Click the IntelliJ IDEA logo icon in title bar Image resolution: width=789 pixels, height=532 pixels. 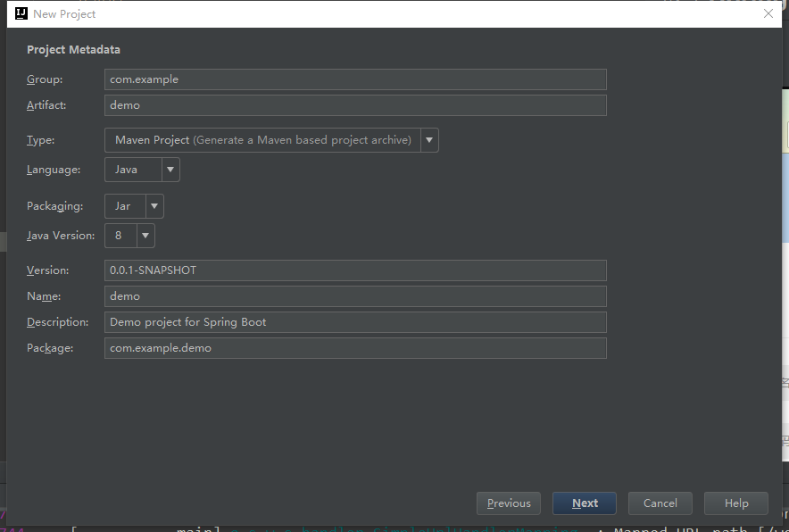tap(21, 13)
